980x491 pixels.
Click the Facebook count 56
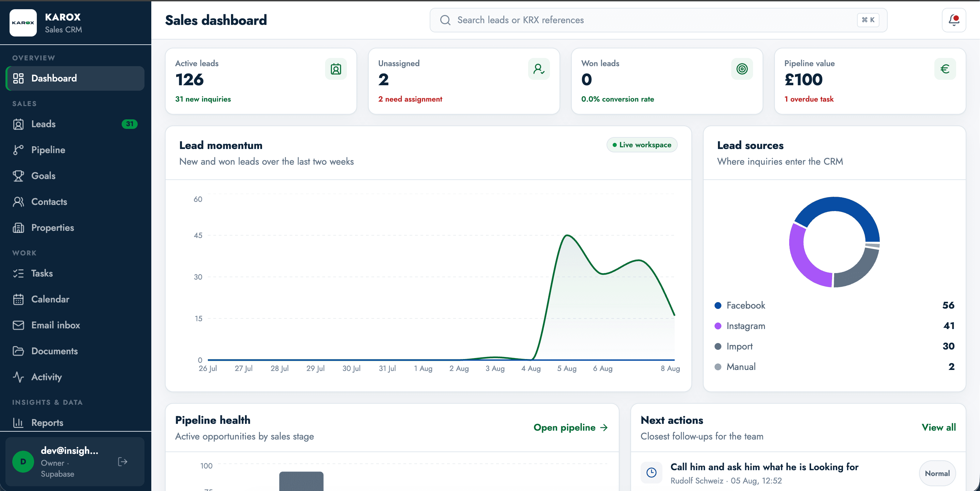pyautogui.click(x=948, y=305)
